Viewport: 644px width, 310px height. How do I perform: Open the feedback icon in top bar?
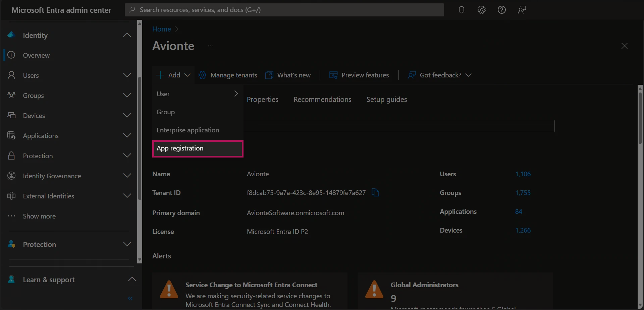click(x=522, y=10)
